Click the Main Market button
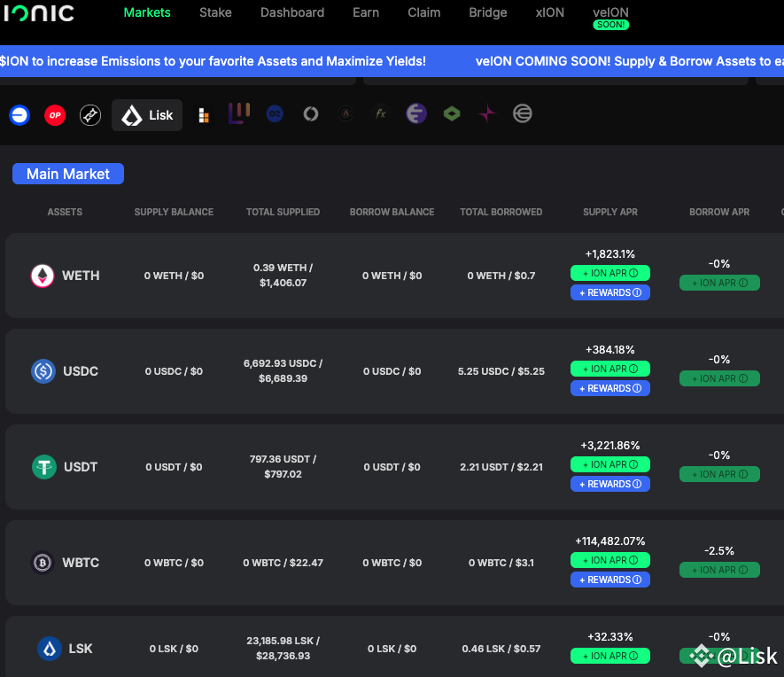This screenshot has height=677, width=784. point(67,173)
